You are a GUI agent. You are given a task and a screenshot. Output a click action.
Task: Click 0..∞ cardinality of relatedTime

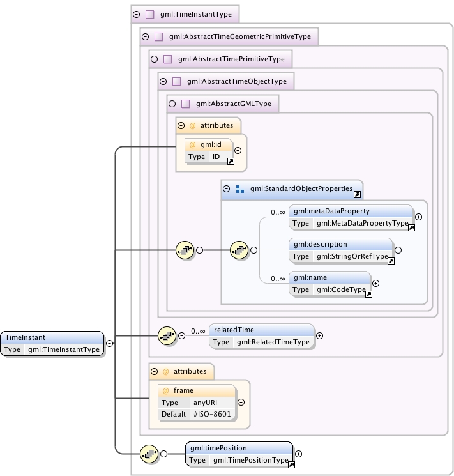(x=198, y=331)
